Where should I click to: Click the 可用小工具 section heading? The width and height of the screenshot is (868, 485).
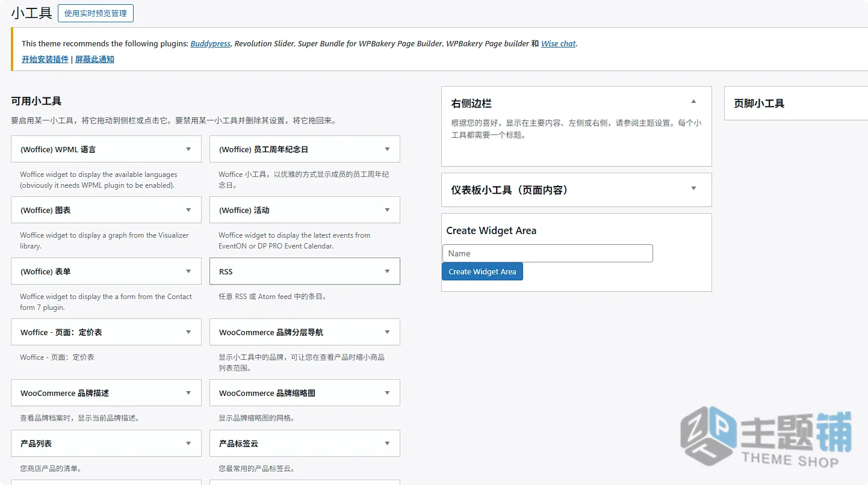[36, 101]
